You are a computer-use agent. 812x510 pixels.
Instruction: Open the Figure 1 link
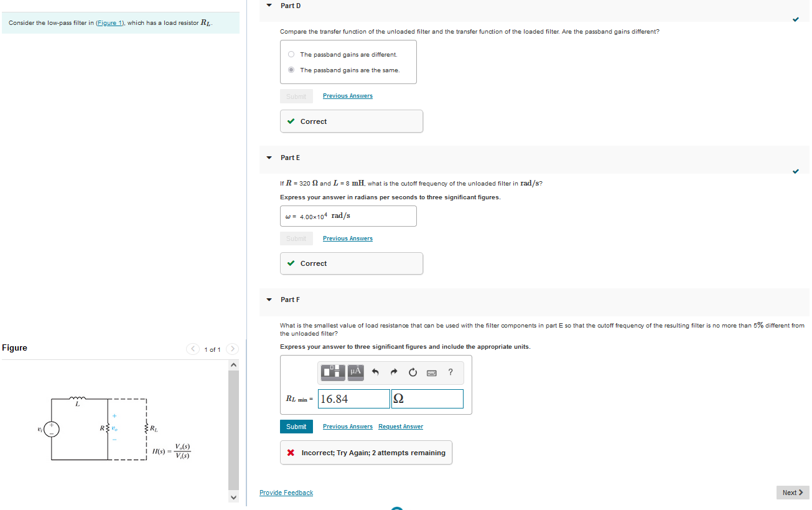pos(111,23)
